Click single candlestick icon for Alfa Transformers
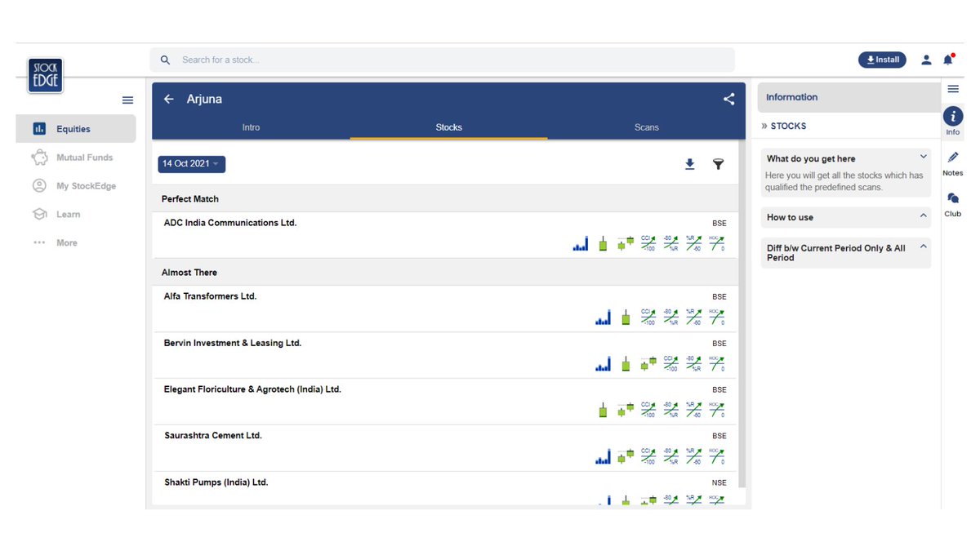Viewport: 980px width, 551px height. tap(626, 317)
